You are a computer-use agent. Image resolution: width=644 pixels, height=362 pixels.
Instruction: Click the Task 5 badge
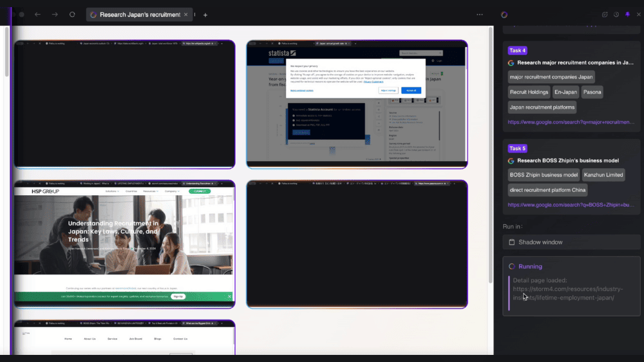518,148
